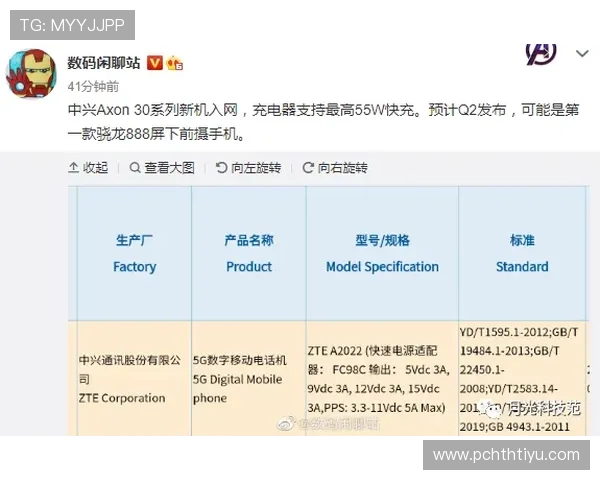Click the magnifier icon beside 查看大图
600x480 pixels.
[135, 168]
